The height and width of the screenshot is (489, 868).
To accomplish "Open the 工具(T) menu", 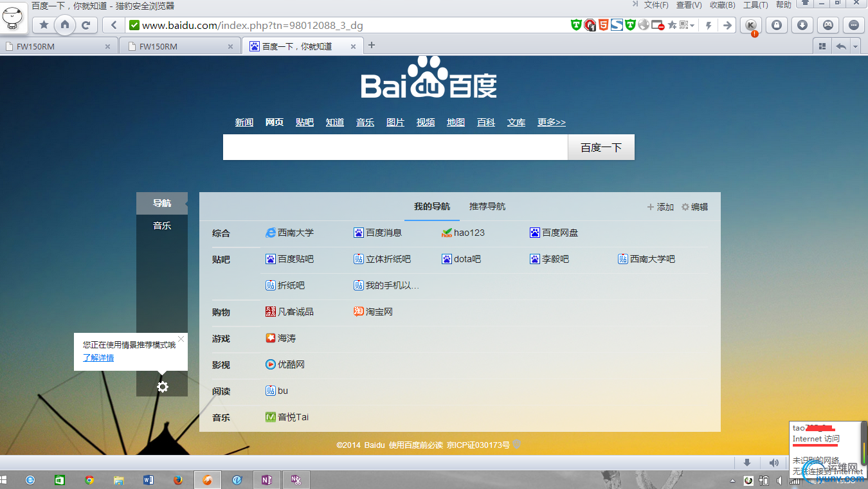I will 755,5.
